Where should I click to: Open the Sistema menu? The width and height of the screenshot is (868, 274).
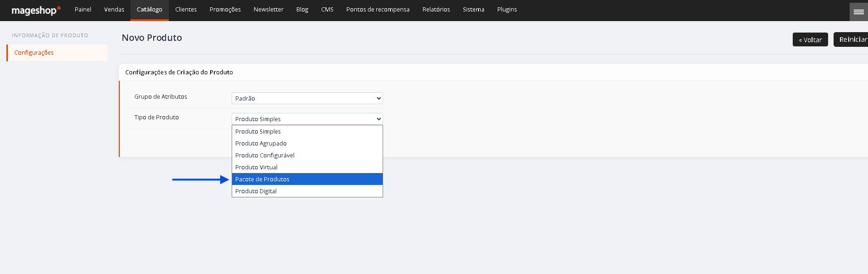tap(473, 10)
